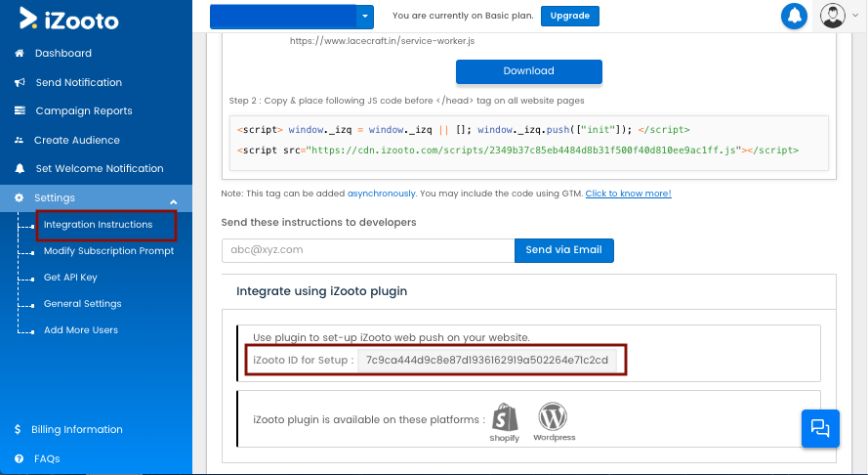
Task: Click the Create Audience people icon
Action: coord(19,140)
